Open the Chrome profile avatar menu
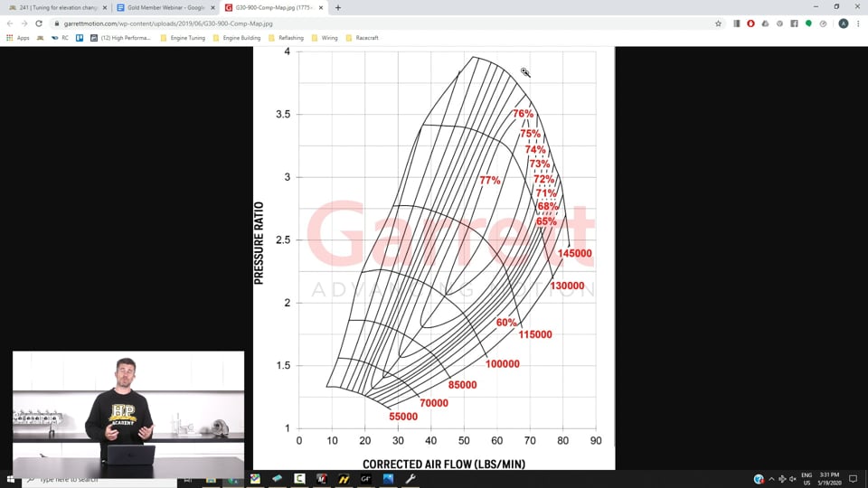This screenshot has height=488, width=868. [x=843, y=23]
